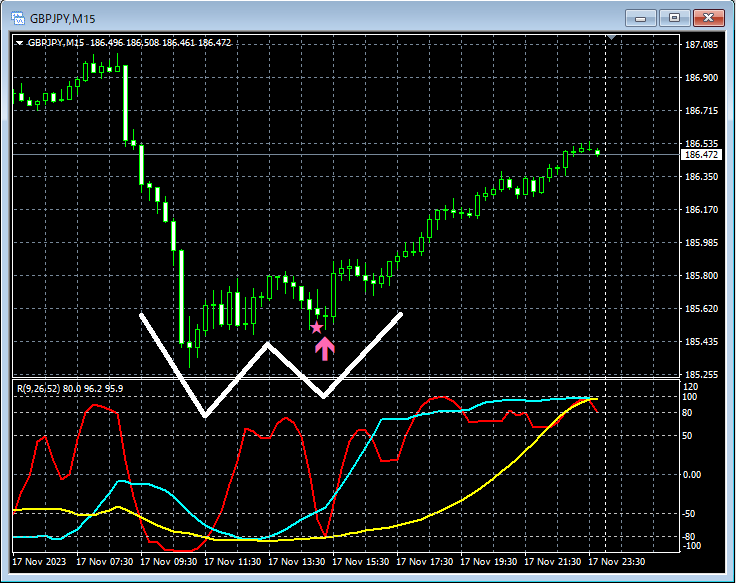
Task: Click the chart shift marker triangle
Action: (x=612, y=37)
